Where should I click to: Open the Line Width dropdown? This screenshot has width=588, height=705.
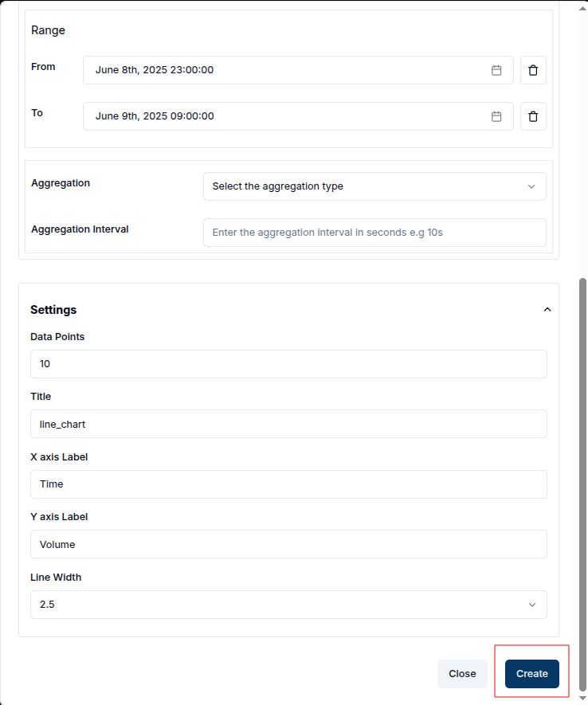point(288,605)
